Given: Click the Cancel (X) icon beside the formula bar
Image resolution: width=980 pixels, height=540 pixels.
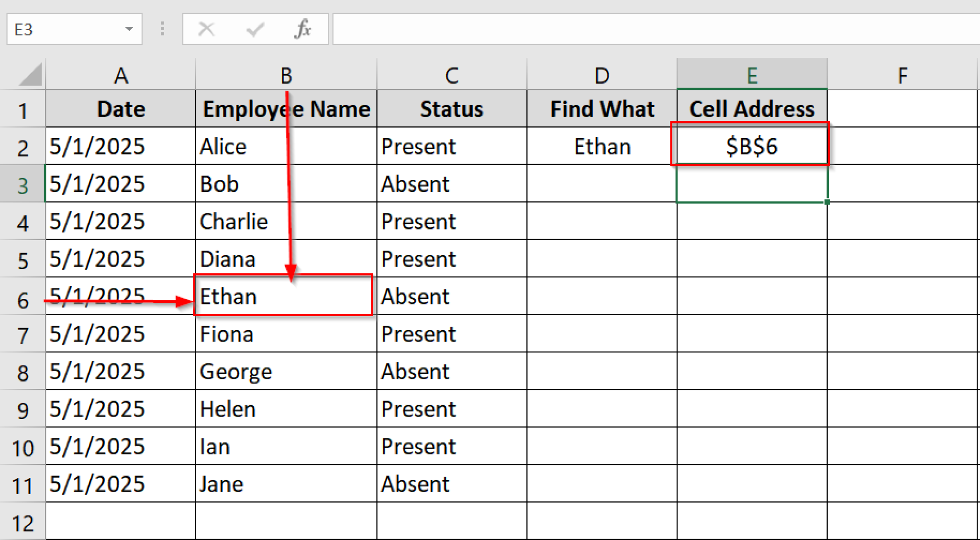Looking at the screenshot, I should click(x=207, y=29).
